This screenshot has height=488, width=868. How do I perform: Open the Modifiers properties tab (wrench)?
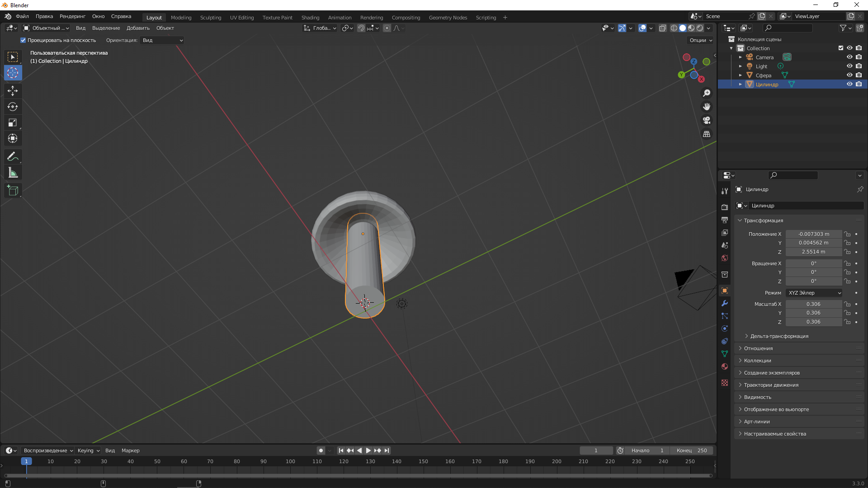(725, 303)
